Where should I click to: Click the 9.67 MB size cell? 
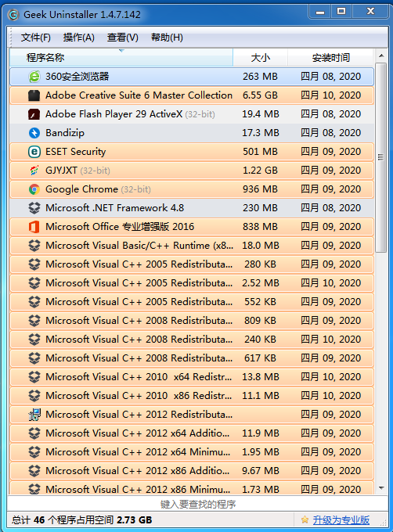(260, 471)
